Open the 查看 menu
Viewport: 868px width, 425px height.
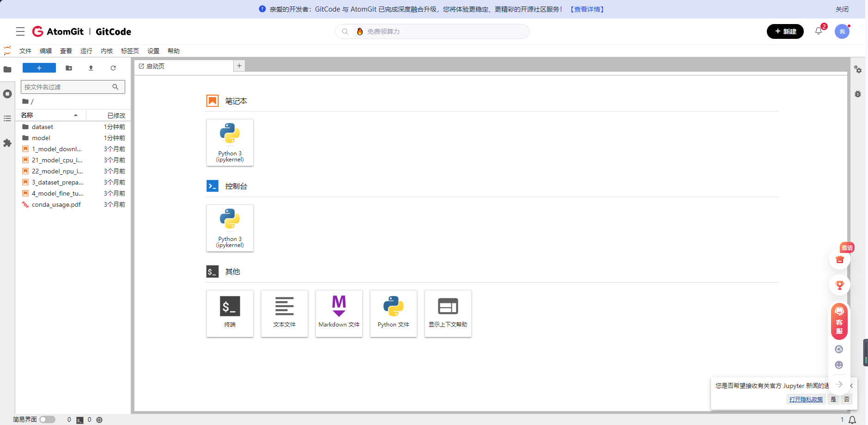pyautogui.click(x=66, y=51)
